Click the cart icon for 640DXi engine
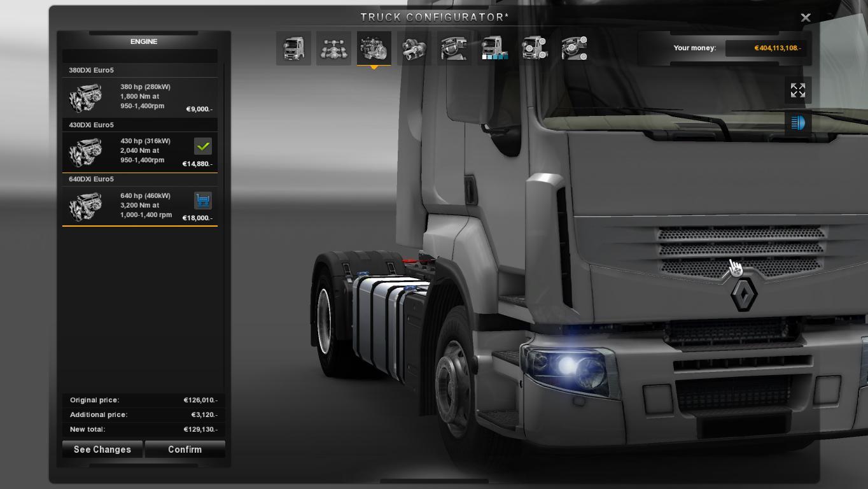 (x=203, y=201)
